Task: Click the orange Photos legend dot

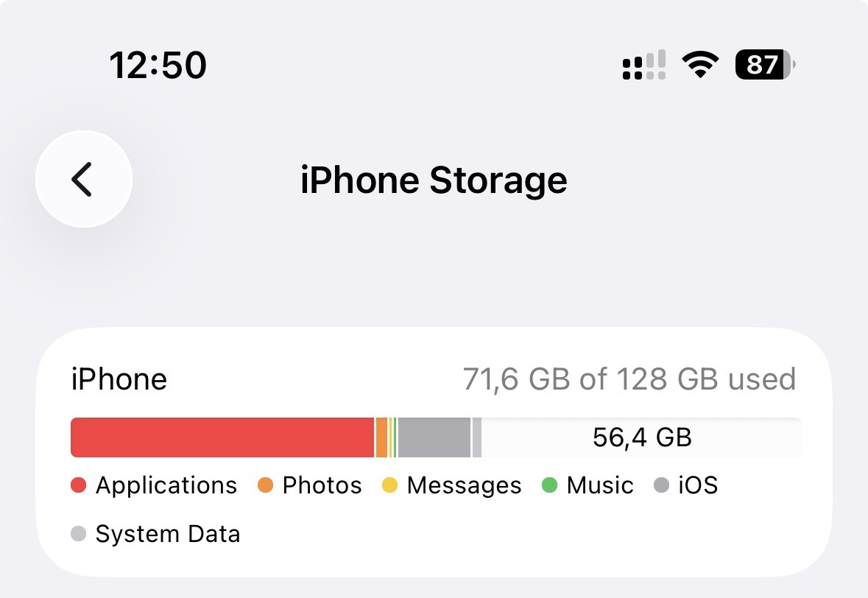Action: coord(265,485)
